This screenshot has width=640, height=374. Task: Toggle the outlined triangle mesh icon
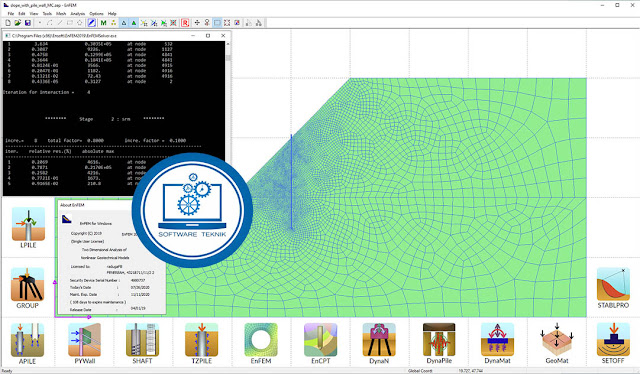pyautogui.click(x=124, y=23)
